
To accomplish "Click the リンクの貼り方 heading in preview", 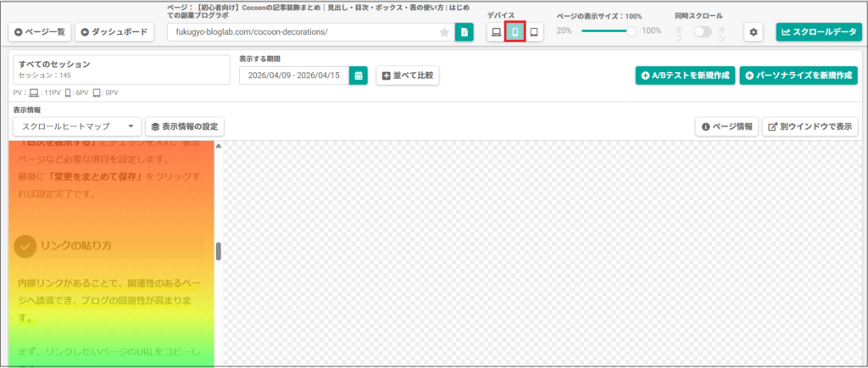I will (75, 246).
